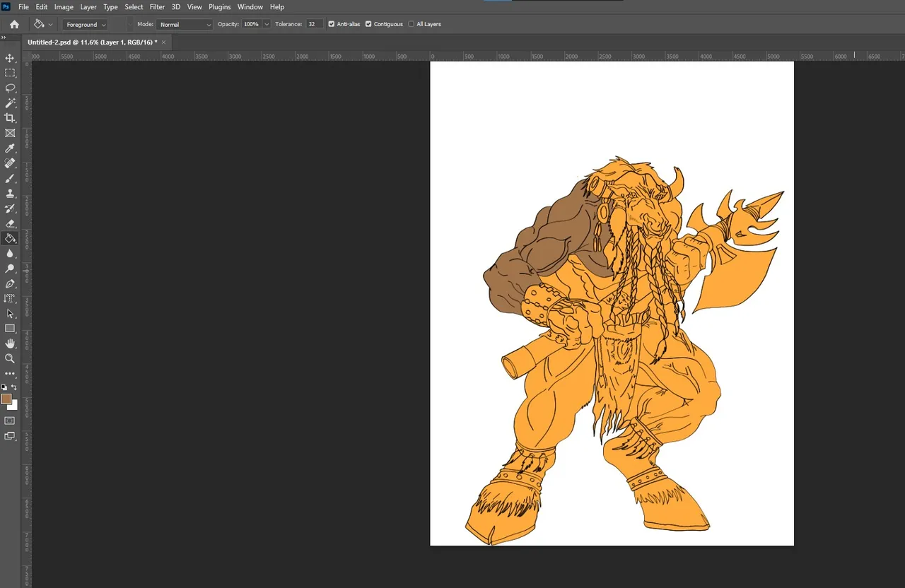Viewport: 905px width, 588px height.
Task: Toggle the Contiguous checkbox
Action: tap(368, 24)
